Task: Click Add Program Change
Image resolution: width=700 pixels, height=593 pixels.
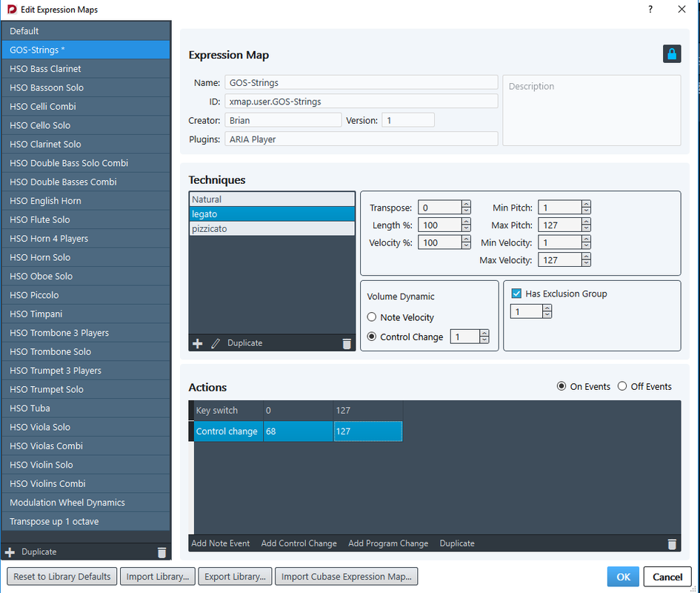Action: click(388, 543)
